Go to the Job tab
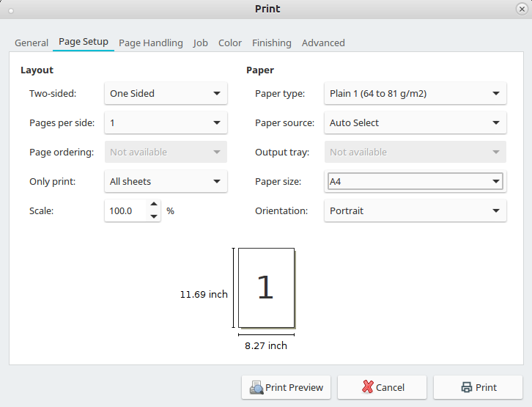 tap(201, 43)
